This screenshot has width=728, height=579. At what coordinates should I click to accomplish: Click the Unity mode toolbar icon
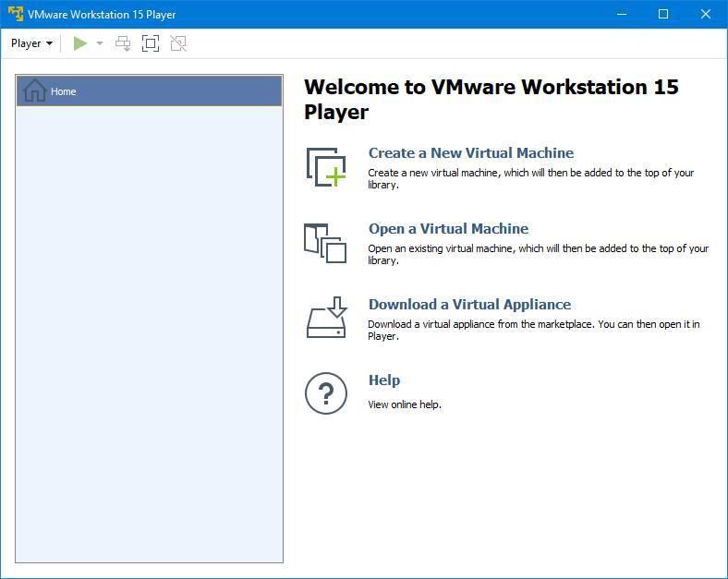click(178, 43)
